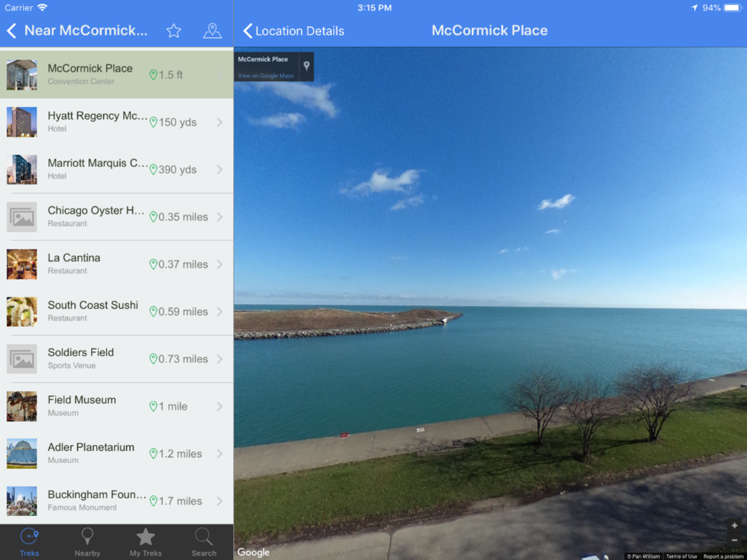Click location pin beside 0.73 miles
747x560 pixels.
tap(153, 359)
